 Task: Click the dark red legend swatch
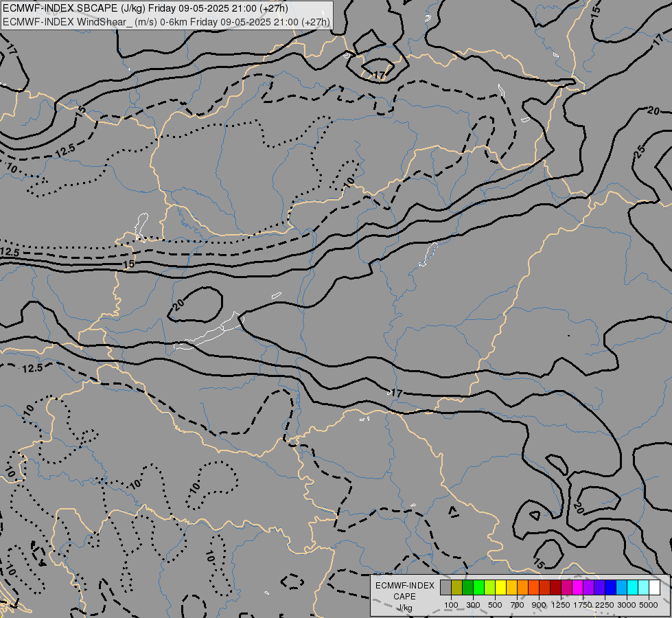[x=555, y=588]
